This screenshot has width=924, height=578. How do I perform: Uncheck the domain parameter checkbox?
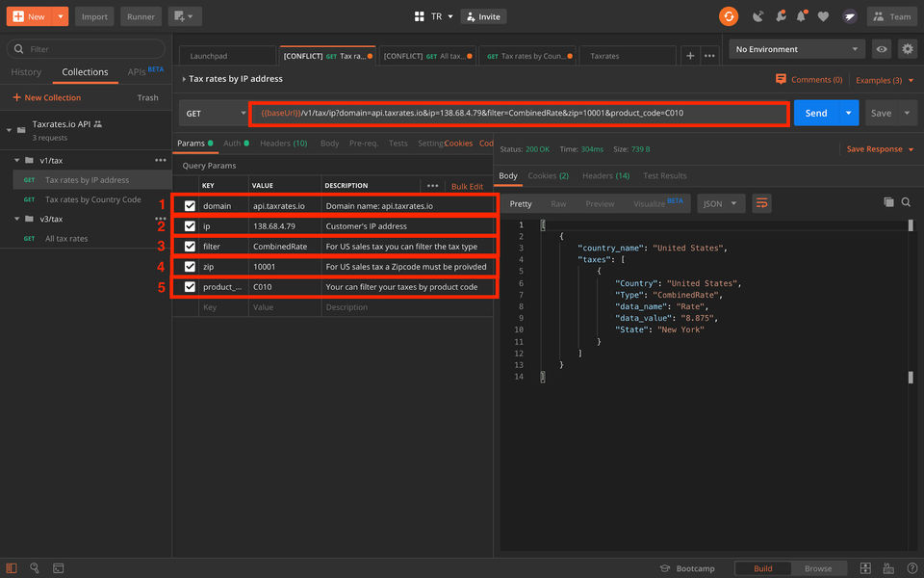click(190, 205)
